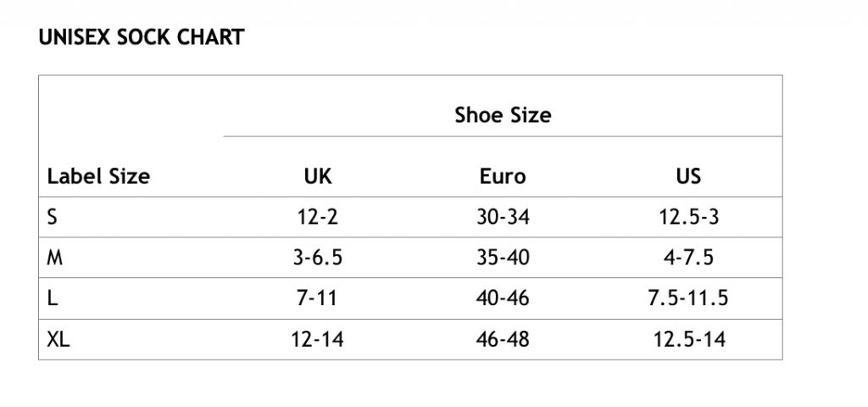Click Euro size 46-48 cell

click(x=503, y=339)
